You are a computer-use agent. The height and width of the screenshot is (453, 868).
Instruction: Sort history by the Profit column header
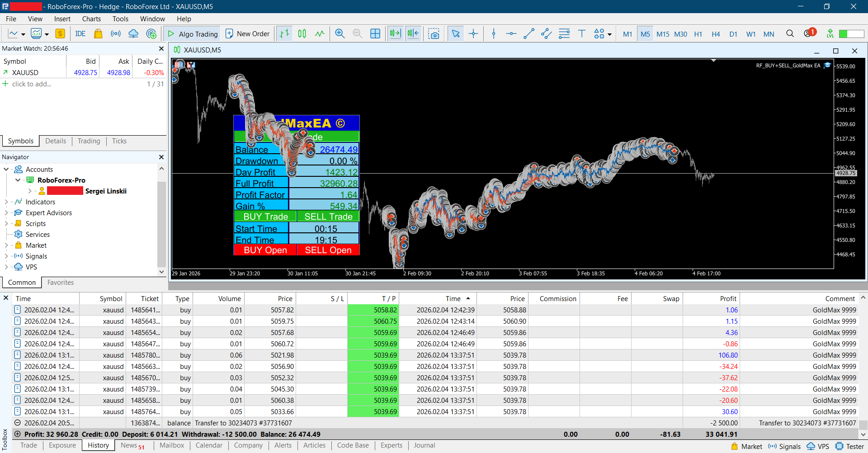(711, 298)
